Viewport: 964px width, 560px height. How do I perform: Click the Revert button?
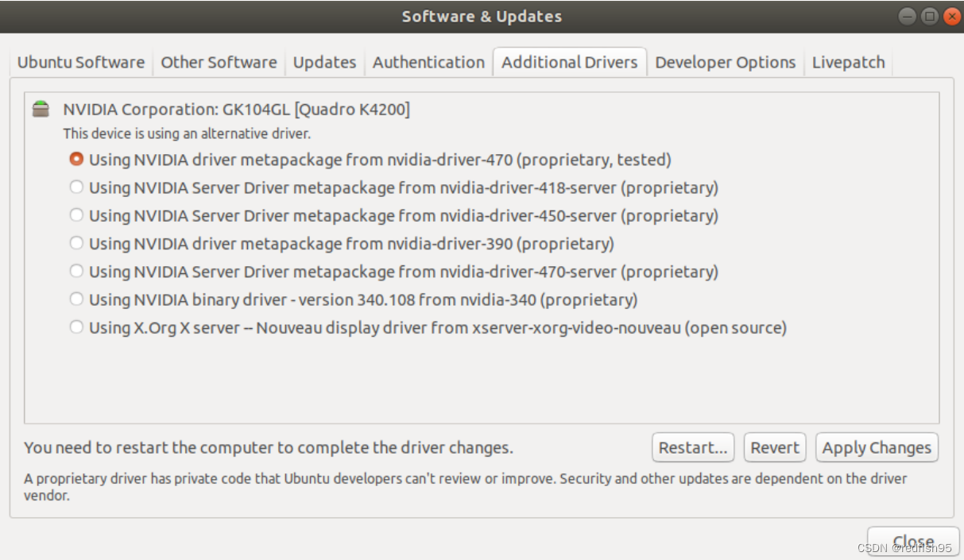tap(775, 447)
